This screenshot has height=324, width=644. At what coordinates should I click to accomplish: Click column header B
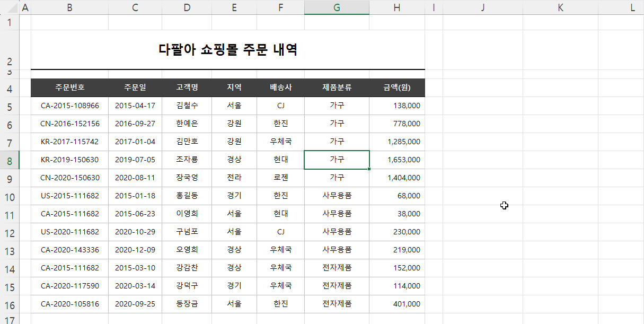tap(69, 7)
